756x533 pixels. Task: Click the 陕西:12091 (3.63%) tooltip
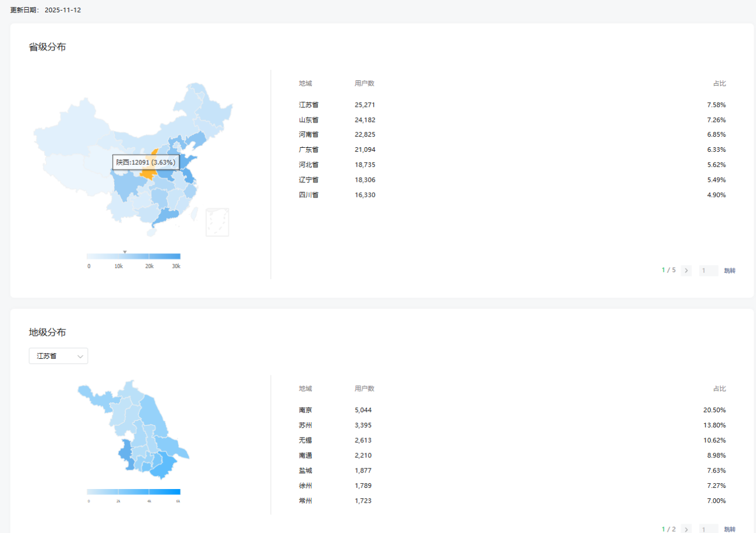pos(146,162)
